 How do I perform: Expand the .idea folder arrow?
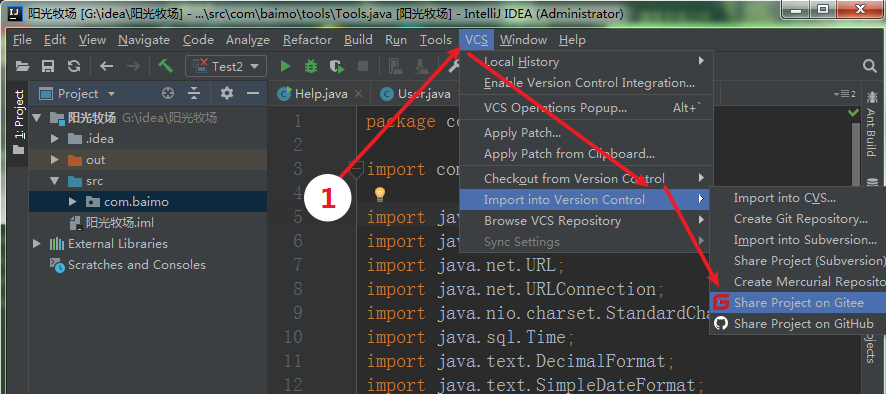[55, 138]
